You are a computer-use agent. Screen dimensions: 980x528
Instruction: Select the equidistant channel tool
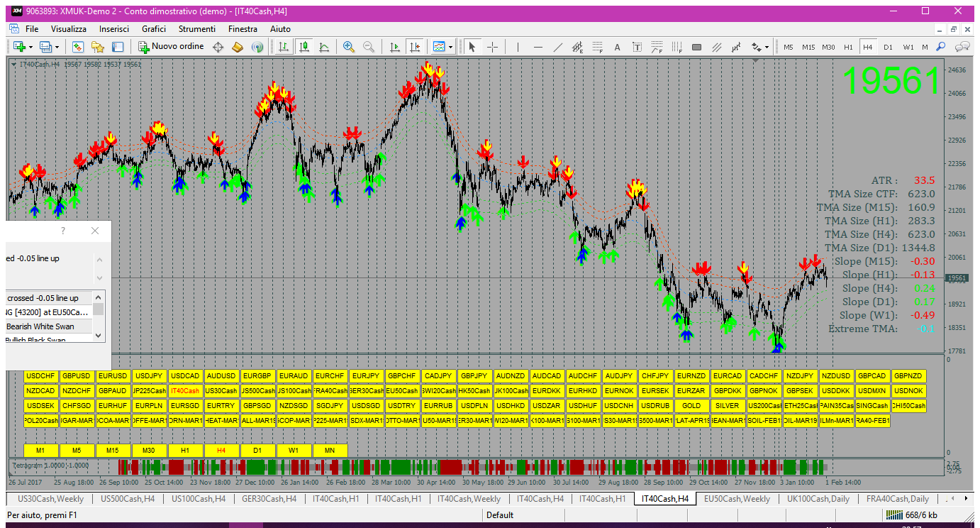coord(578,47)
